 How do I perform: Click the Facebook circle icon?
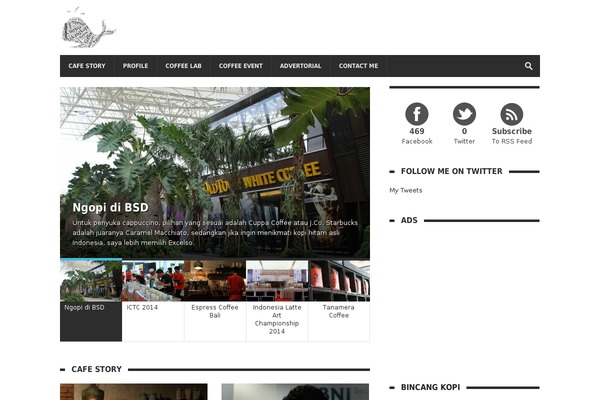[417, 114]
